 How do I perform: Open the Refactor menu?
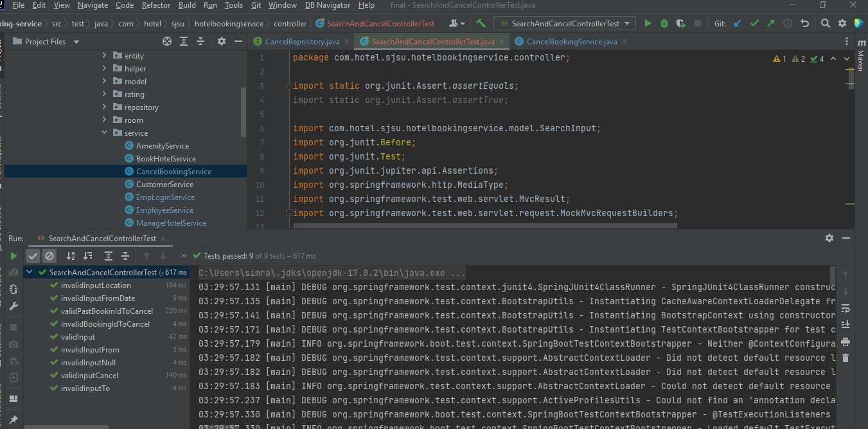coord(156,5)
